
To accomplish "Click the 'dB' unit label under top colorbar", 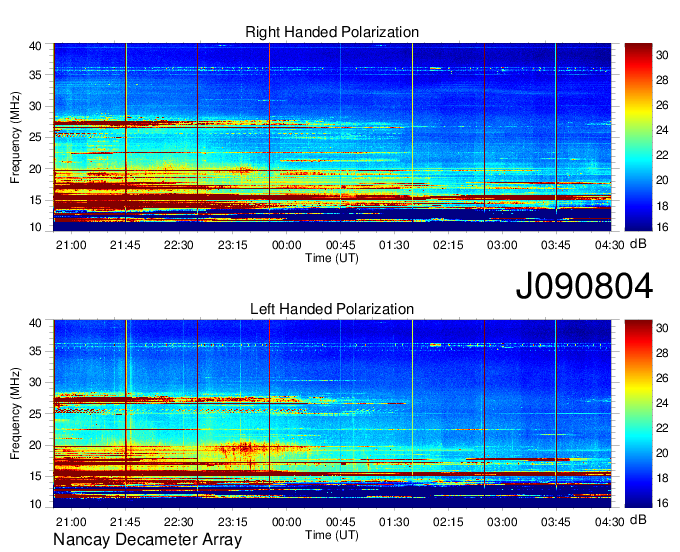I will pyautogui.click(x=638, y=244).
